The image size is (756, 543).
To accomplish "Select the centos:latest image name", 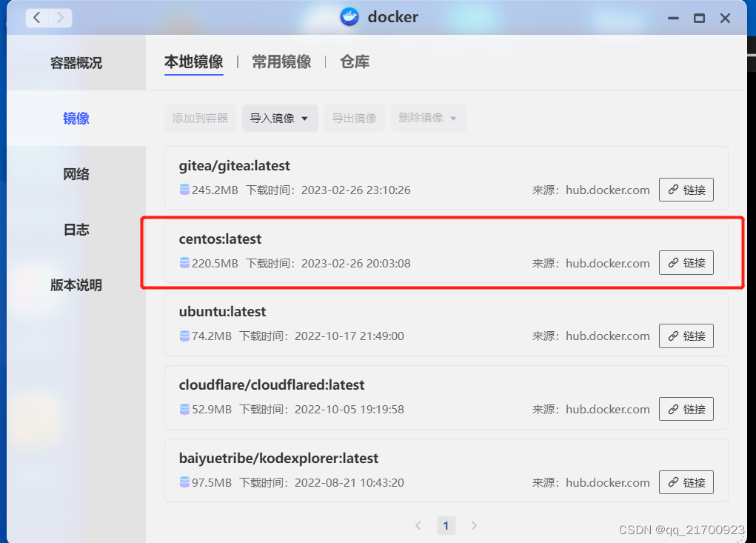I will pos(221,239).
